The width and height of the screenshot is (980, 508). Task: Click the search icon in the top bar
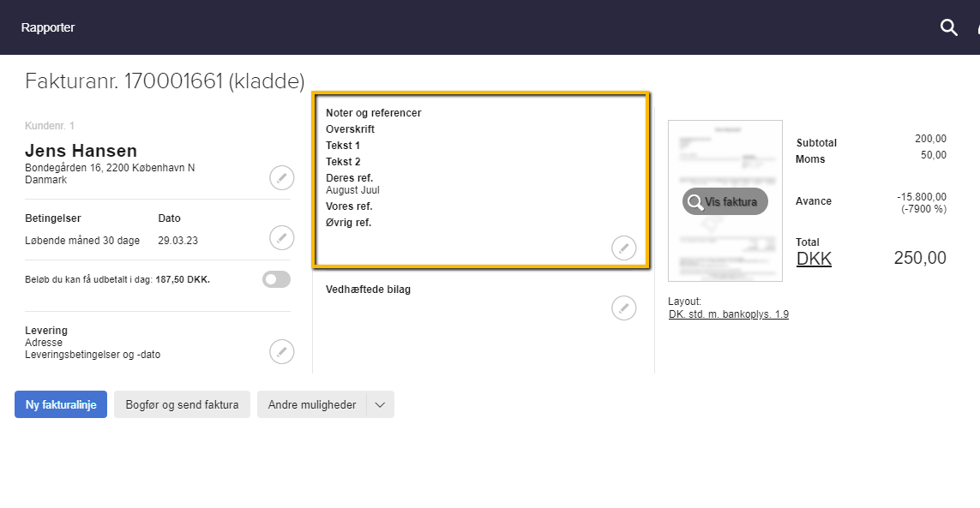pyautogui.click(x=948, y=27)
